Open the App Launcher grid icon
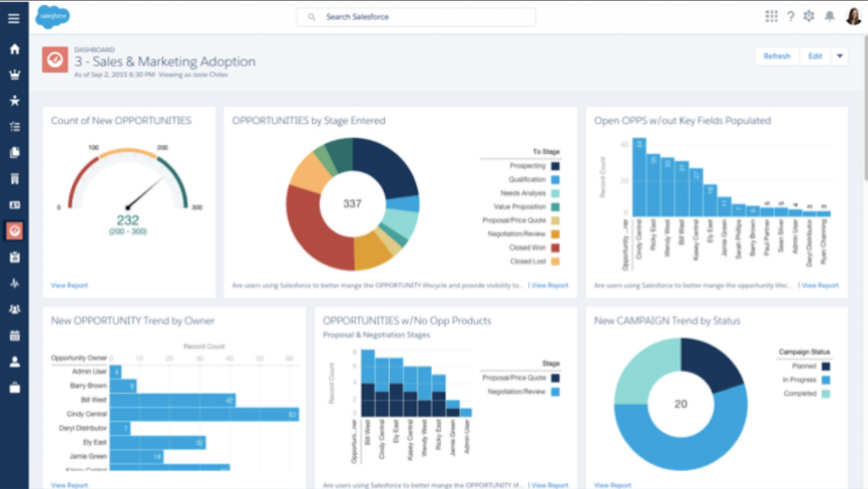This screenshot has width=868, height=489. pyautogui.click(x=771, y=15)
